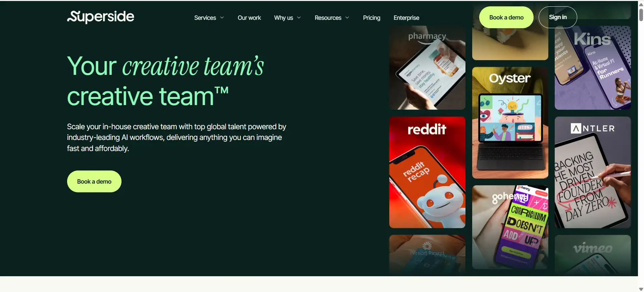This screenshot has height=292, width=644.
Task: Click the paragraph starting 'Scale your in-house'
Action: click(x=177, y=138)
